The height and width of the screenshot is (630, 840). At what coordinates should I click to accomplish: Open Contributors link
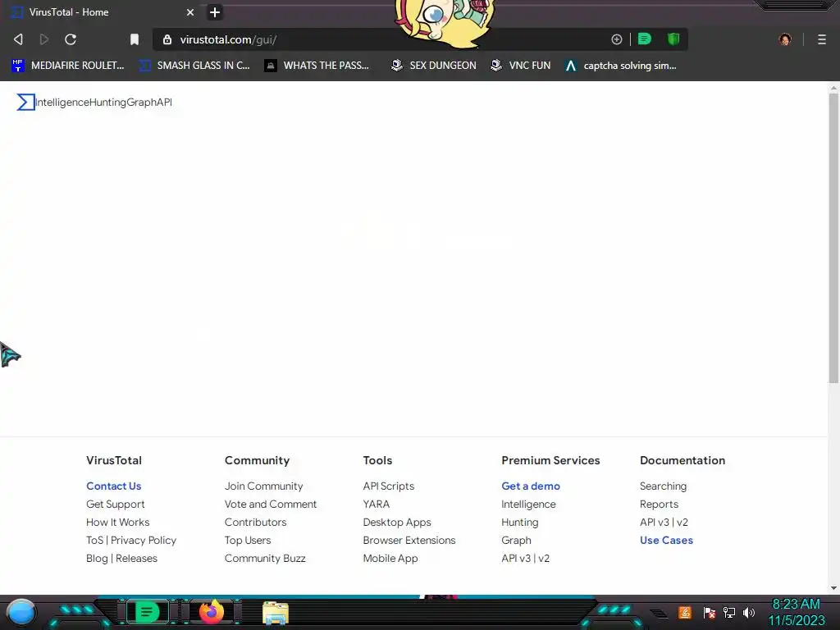coord(256,523)
